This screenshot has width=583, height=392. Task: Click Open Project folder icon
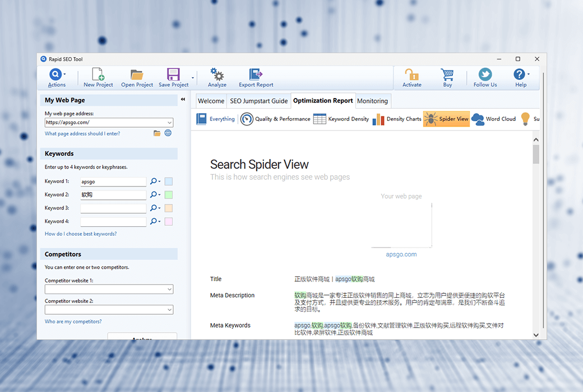137,74
